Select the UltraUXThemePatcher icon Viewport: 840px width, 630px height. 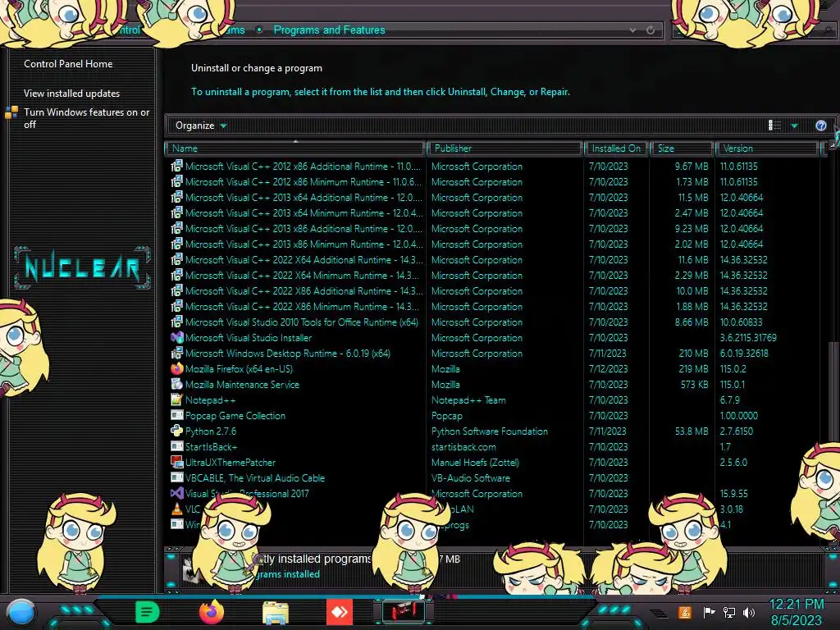tap(177, 462)
